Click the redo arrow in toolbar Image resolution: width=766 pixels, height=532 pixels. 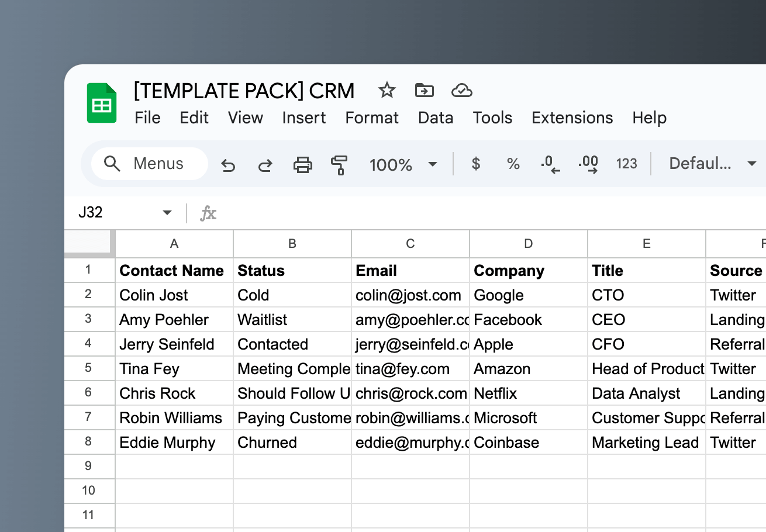pos(265,165)
